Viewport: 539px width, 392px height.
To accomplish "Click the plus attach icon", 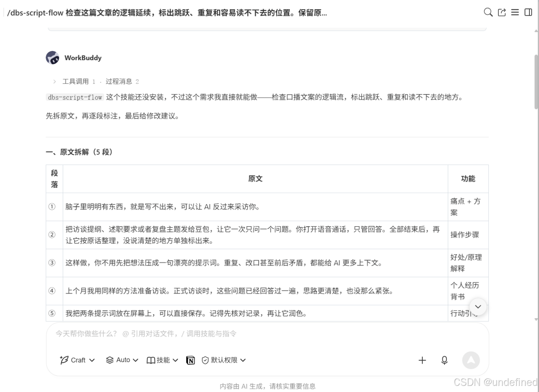I will point(422,360).
